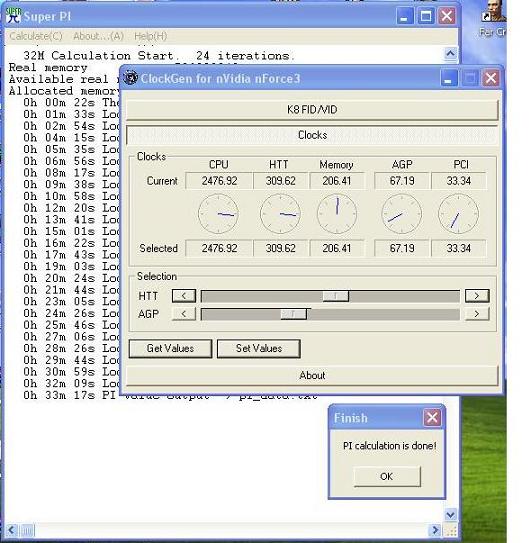531x543 pixels.
Task: Click the AGP slider thumb
Action: 293,314
